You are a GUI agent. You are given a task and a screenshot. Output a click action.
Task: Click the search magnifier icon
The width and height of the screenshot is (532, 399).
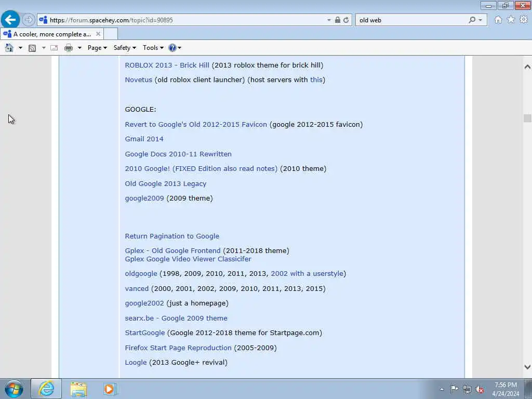pos(472,20)
